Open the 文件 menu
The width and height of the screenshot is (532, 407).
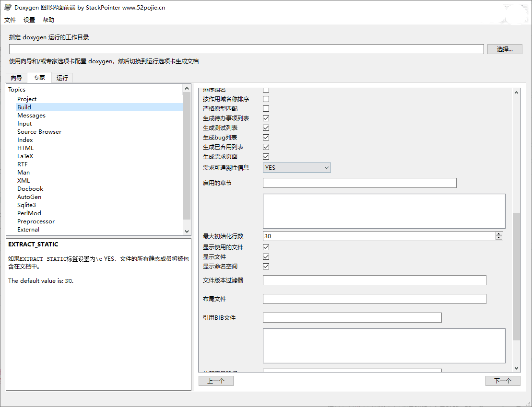point(10,20)
